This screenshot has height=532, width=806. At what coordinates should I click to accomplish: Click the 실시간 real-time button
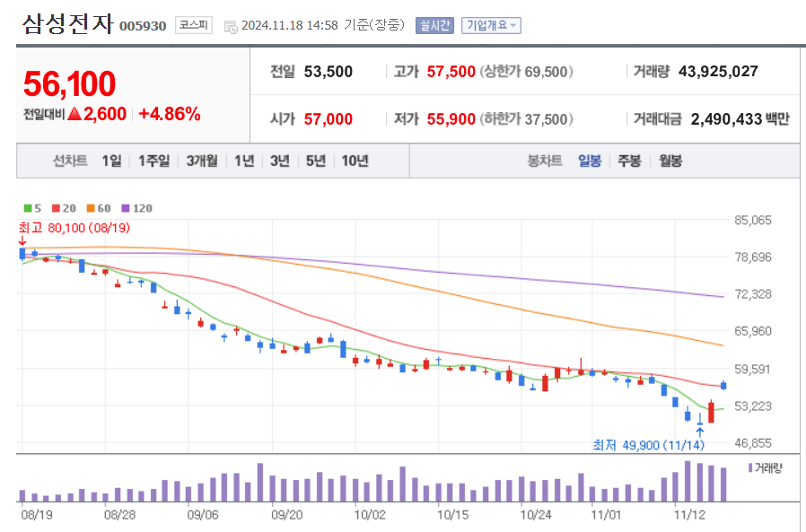(434, 25)
